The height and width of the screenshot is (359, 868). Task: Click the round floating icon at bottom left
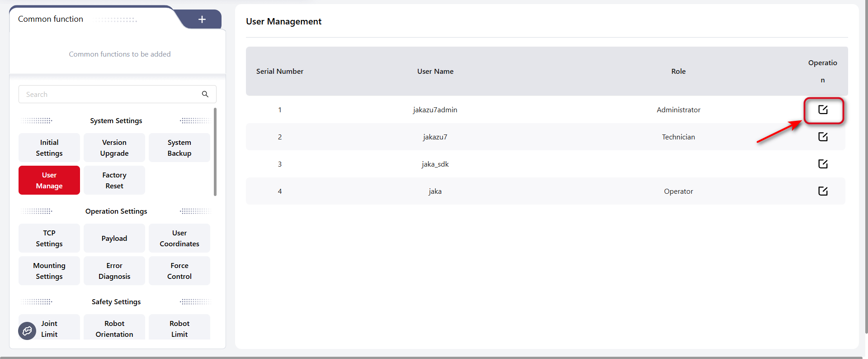point(27,331)
